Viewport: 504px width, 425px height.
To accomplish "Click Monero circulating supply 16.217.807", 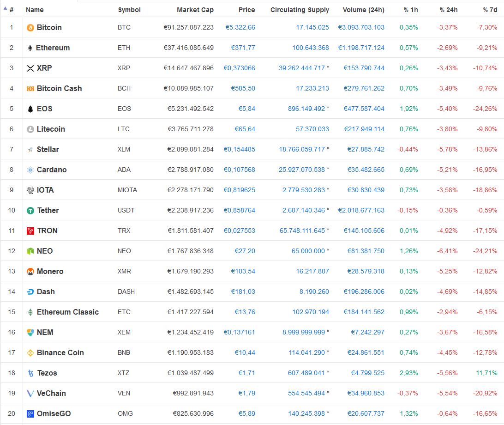I will (x=312, y=271).
